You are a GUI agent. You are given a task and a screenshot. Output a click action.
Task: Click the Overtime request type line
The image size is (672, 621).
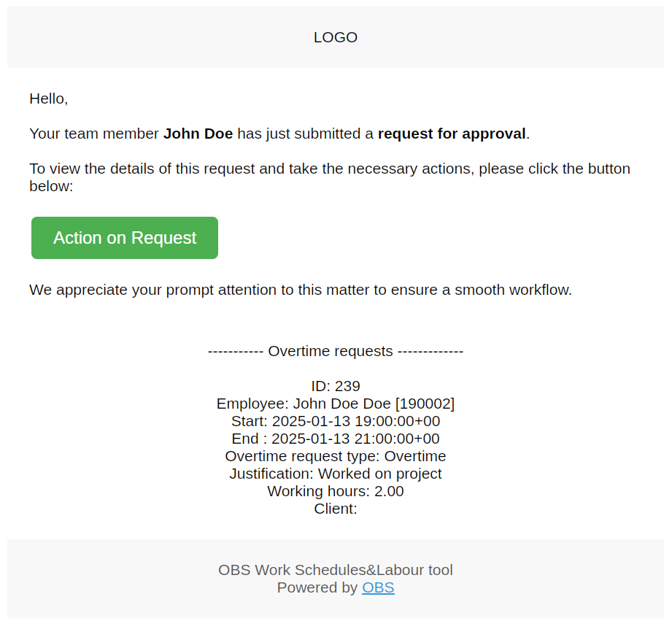pyautogui.click(x=336, y=456)
